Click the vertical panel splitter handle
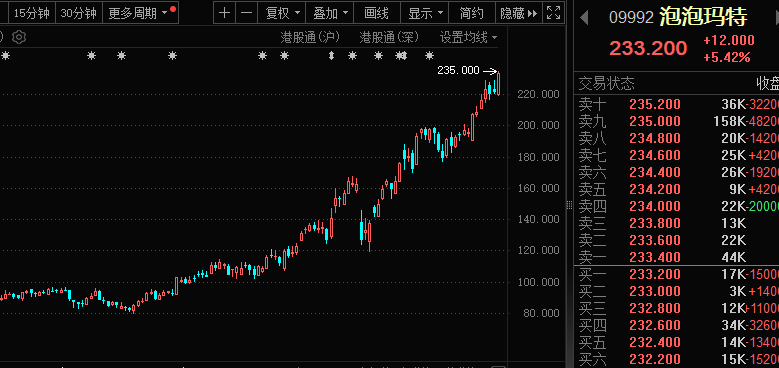The height and width of the screenshot is (368, 779). click(x=569, y=205)
